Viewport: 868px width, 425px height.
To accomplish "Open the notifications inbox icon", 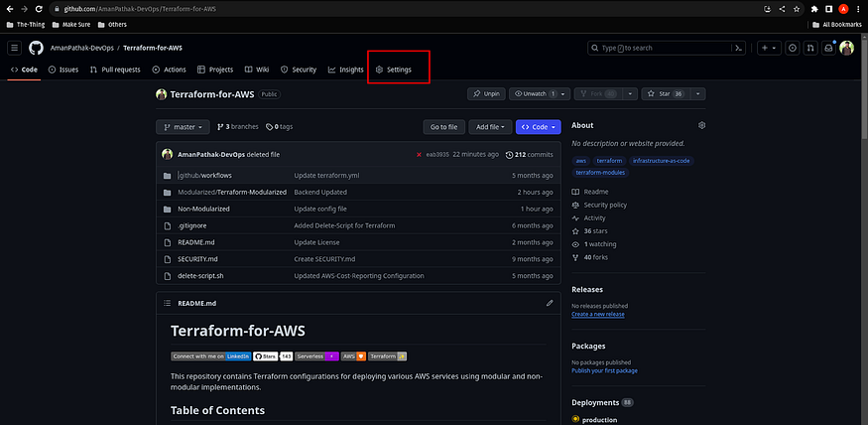I will click(828, 49).
